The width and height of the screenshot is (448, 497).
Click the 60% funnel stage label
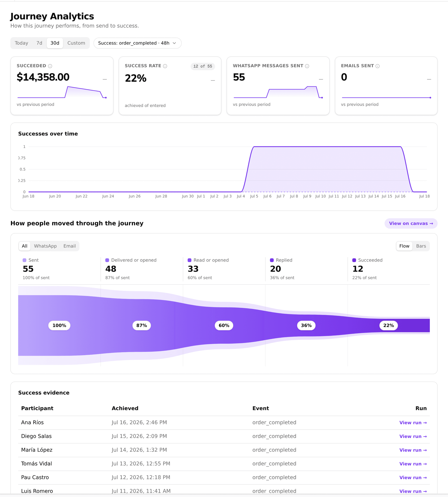(224, 326)
